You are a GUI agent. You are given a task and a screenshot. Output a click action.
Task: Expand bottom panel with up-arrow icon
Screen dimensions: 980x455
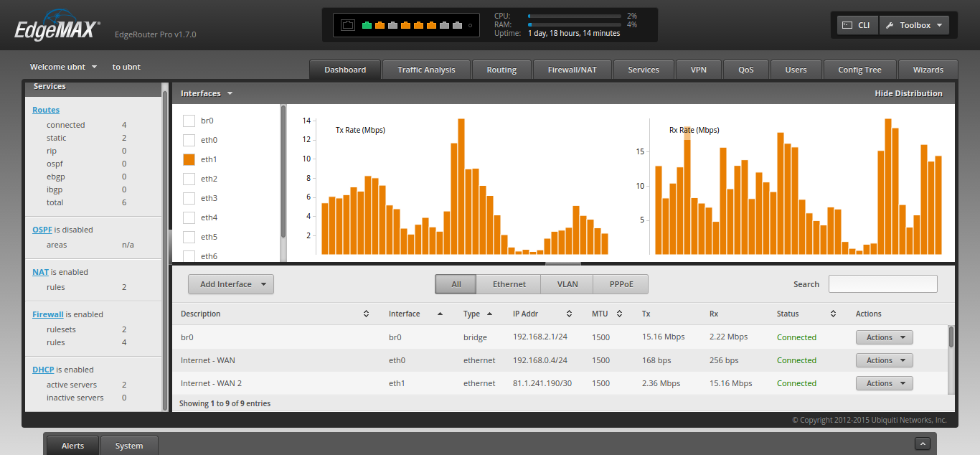click(923, 444)
